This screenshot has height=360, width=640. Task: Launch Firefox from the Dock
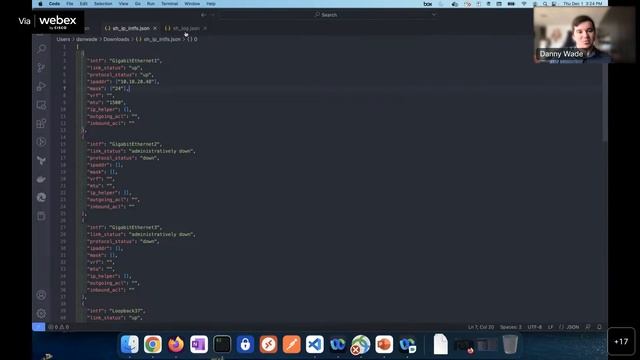click(176, 344)
